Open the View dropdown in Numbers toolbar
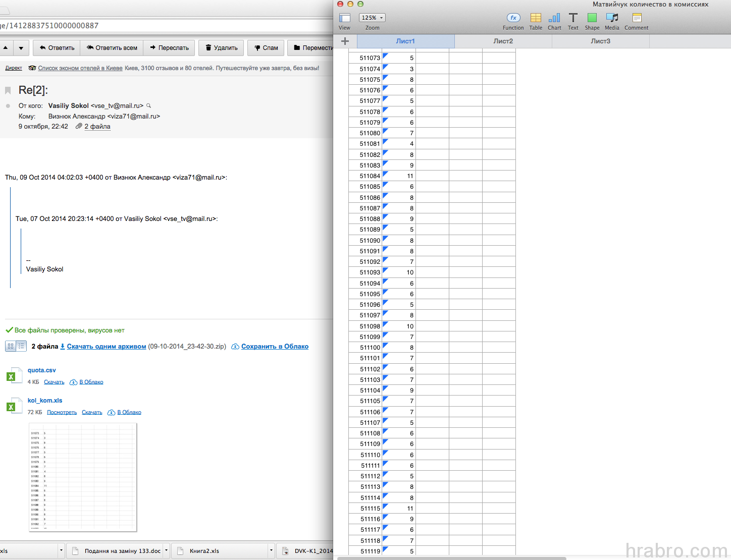Screen dimensions: 731x560 (x=345, y=18)
